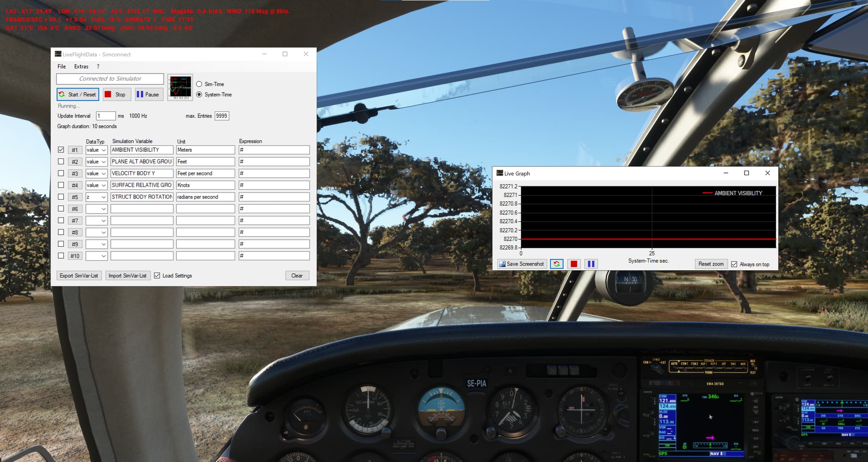Click the live graph thumbnail icon
The height and width of the screenshot is (462, 868).
click(180, 87)
